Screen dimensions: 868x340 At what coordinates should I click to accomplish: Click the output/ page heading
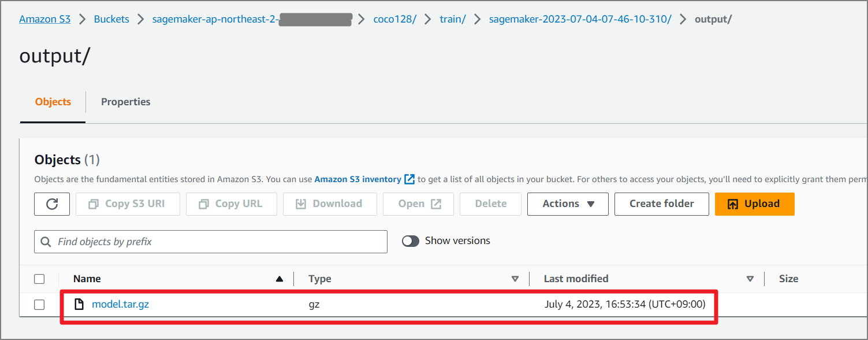click(55, 56)
